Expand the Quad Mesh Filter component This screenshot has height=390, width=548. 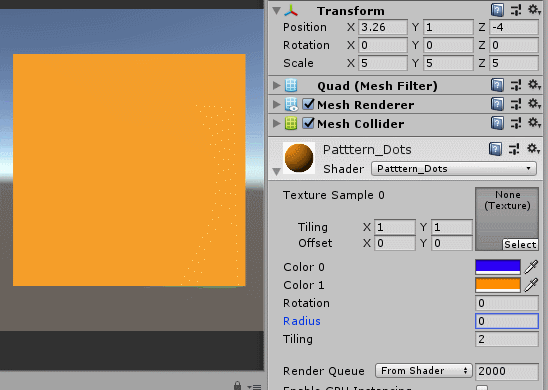pos(276,85)
